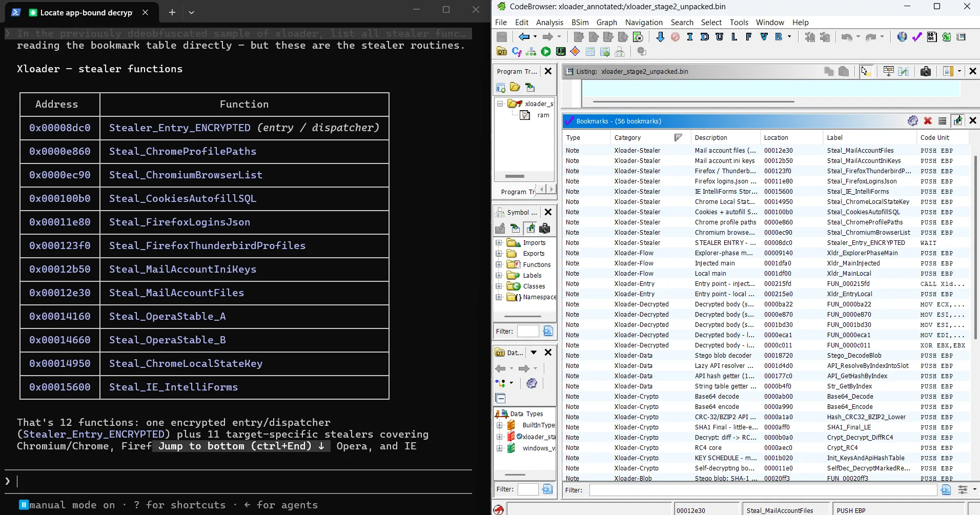Expand the Imports folder in Symbol Tree
The height and width of the screenshot is (515, 980).
pyautogui.click(x=499, y=242)
